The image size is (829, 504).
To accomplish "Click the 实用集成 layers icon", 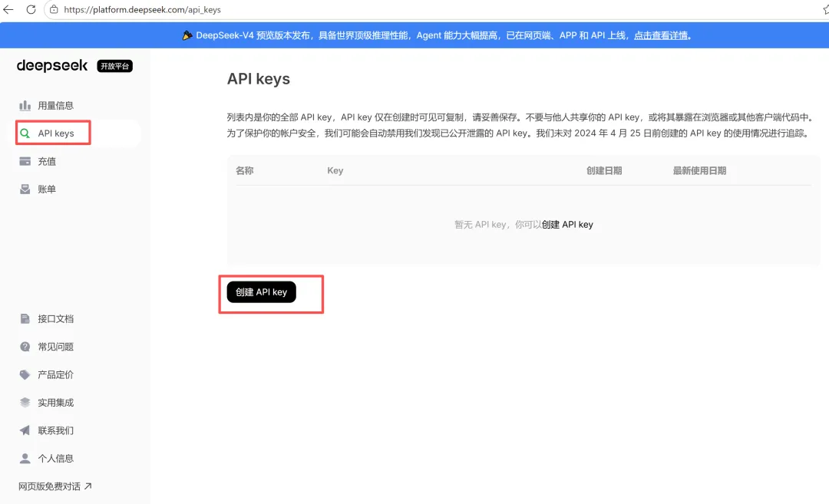I will pyautogui.click(x=25, y=403).
